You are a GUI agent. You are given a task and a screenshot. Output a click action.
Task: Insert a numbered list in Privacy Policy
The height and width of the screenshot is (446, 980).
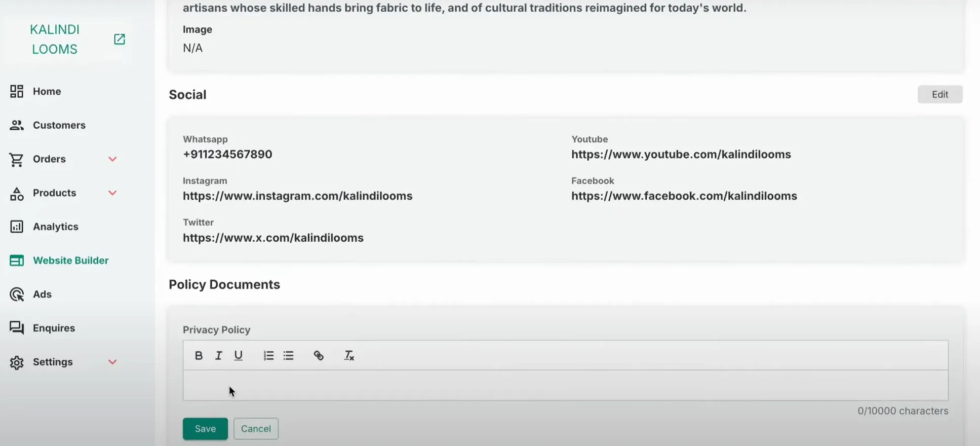268,355
